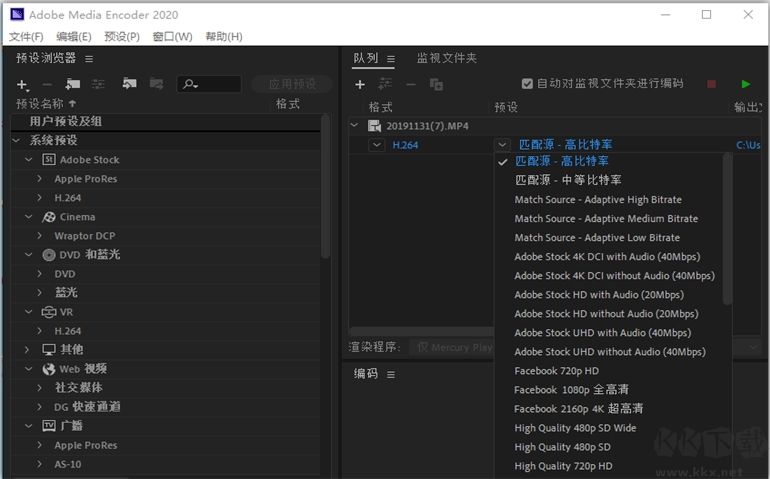The height and width of the screenshot is (479, 770).
Task: Collapse the 20191131(7).MP4 queue item
Action: point(353,126)
